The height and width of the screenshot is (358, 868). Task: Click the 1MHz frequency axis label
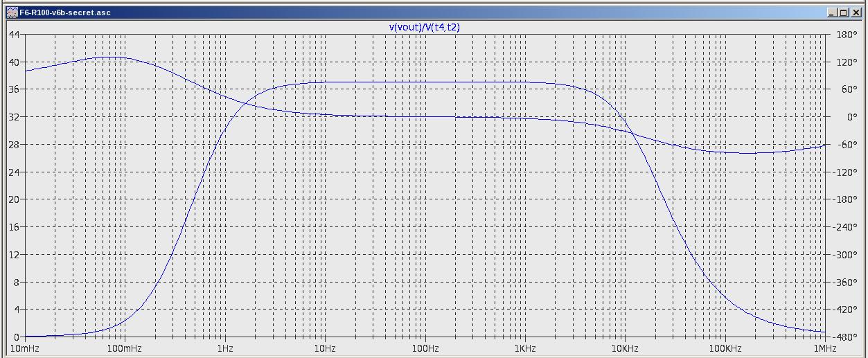pyautogui.click(x=825, y=348)
